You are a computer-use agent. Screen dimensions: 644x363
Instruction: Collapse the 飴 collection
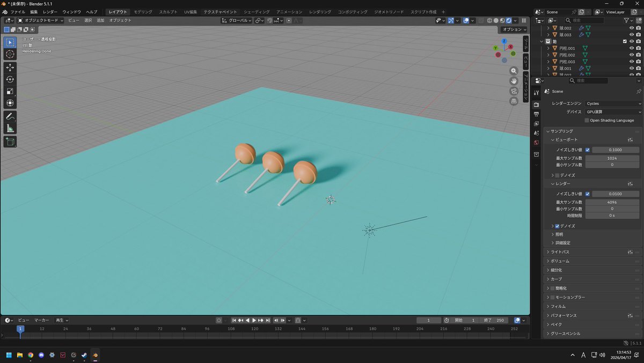pos(541,41)
